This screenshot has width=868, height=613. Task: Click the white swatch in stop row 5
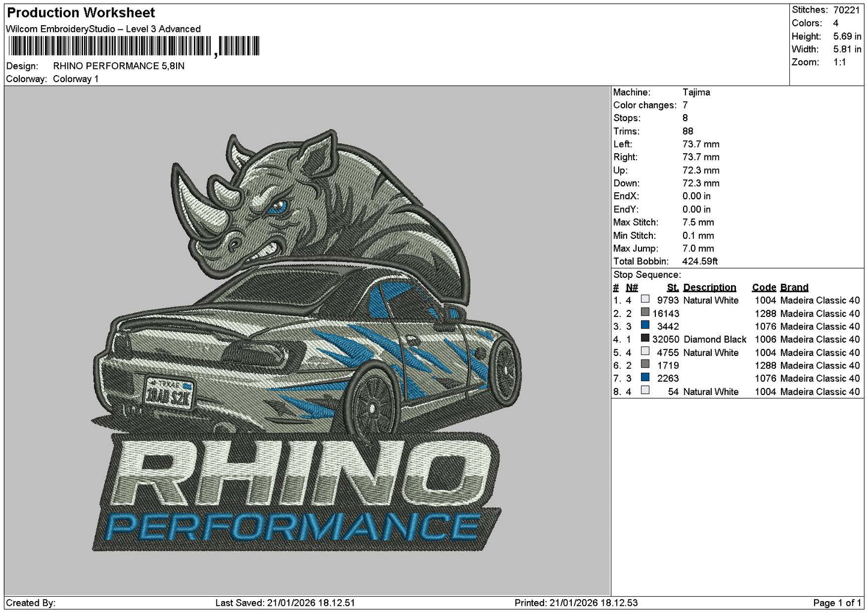[645, 351]
